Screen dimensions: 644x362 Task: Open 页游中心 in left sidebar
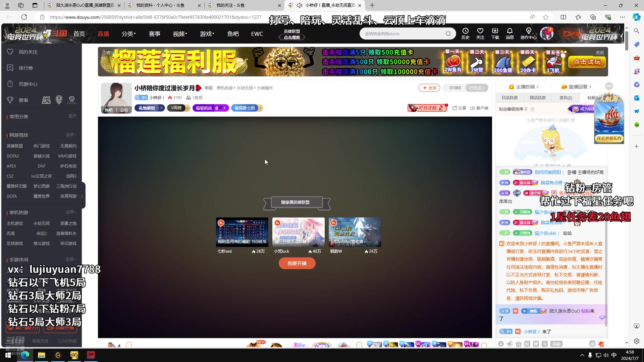coord(22,84)
